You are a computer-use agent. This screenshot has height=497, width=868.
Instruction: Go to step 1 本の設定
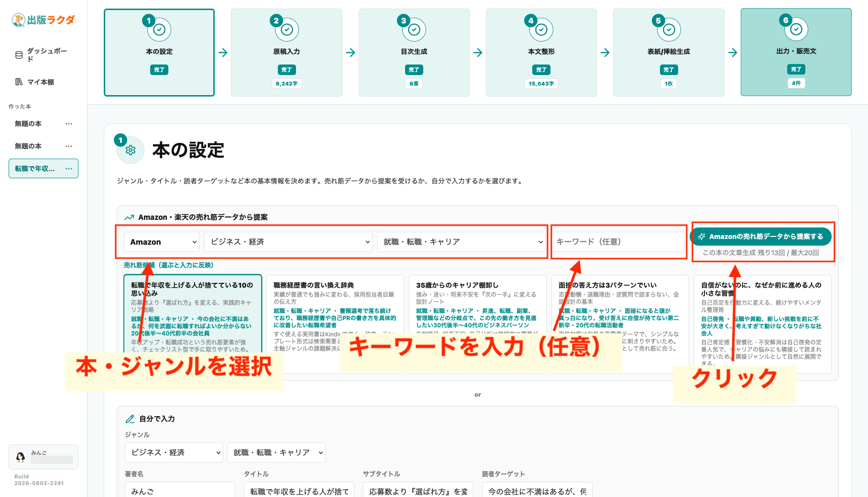click(159, 53)
